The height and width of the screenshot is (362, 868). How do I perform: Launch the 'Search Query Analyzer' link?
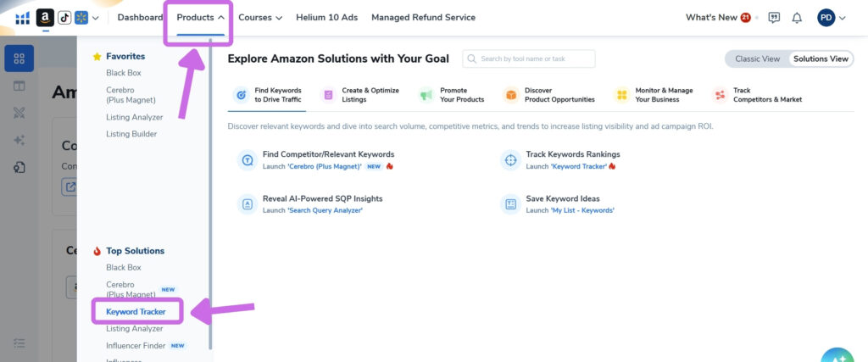tap(325, 210)
